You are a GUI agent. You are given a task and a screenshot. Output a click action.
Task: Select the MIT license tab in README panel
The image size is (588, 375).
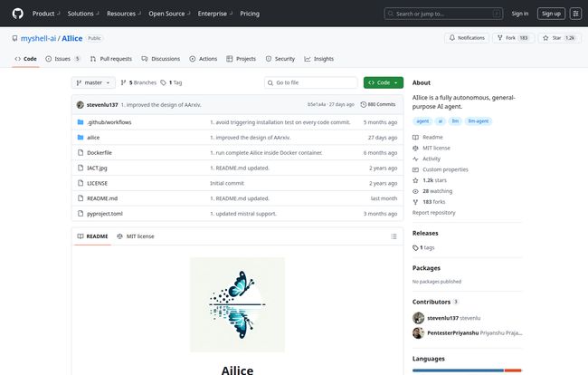[136, 236]
